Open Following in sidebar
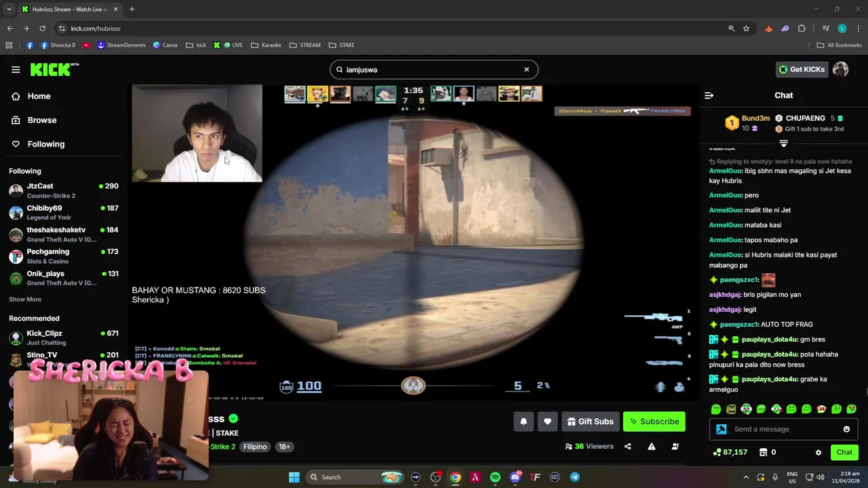 [39, 144]
